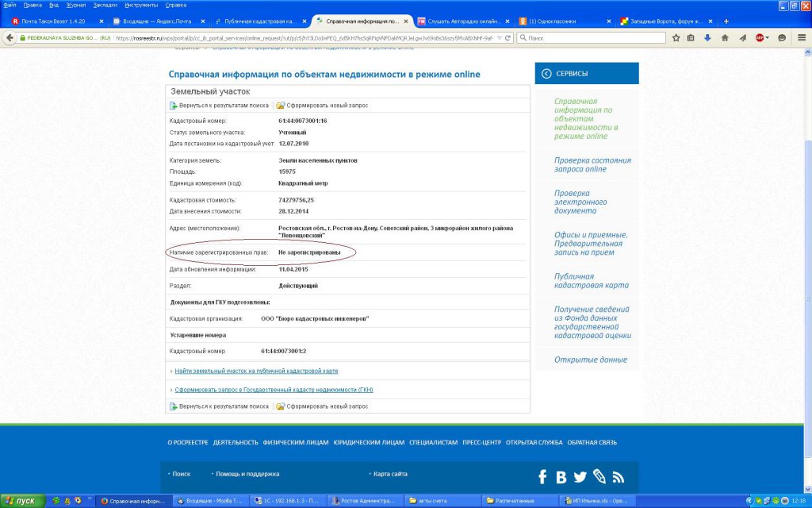Open footer link 'ФИЗИЧЕСКИМ ЛИЦАМ'
The width and height of the screenshot is (812, 508).
click(295, 443)
